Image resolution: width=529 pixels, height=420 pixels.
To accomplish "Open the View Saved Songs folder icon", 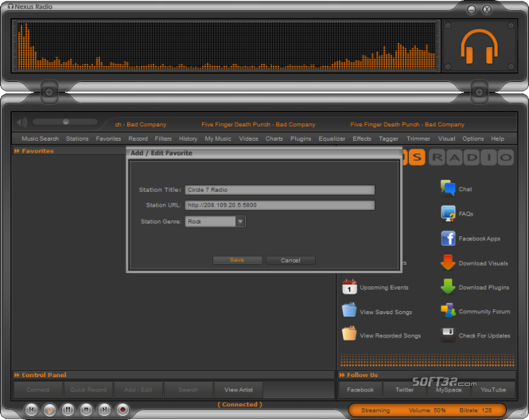I will tap(349, 310).
